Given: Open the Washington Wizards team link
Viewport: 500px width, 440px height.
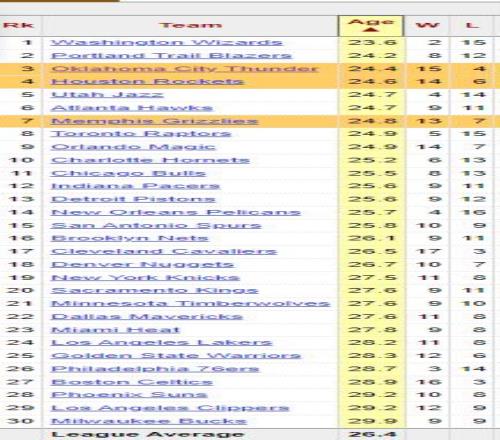Looking at the screenshot, I should [x=167, y=43].
